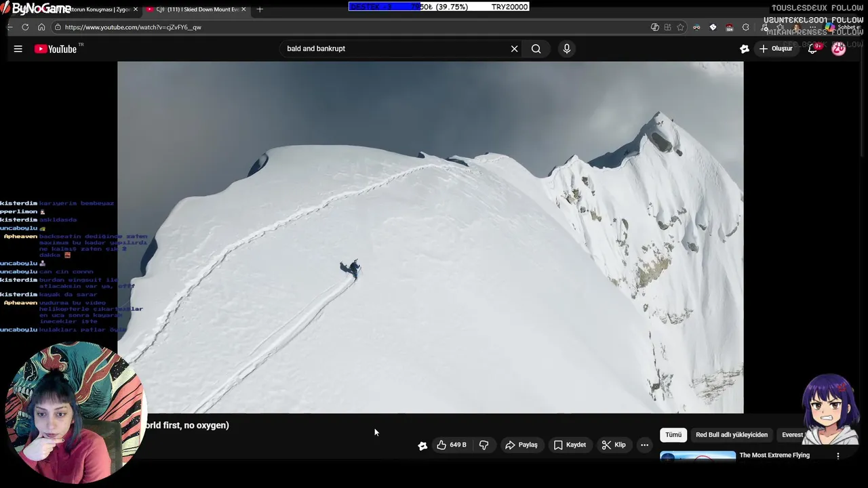The image size is (868, 488).
Task: Clear the search box text
Action: [x=514, y=49]
